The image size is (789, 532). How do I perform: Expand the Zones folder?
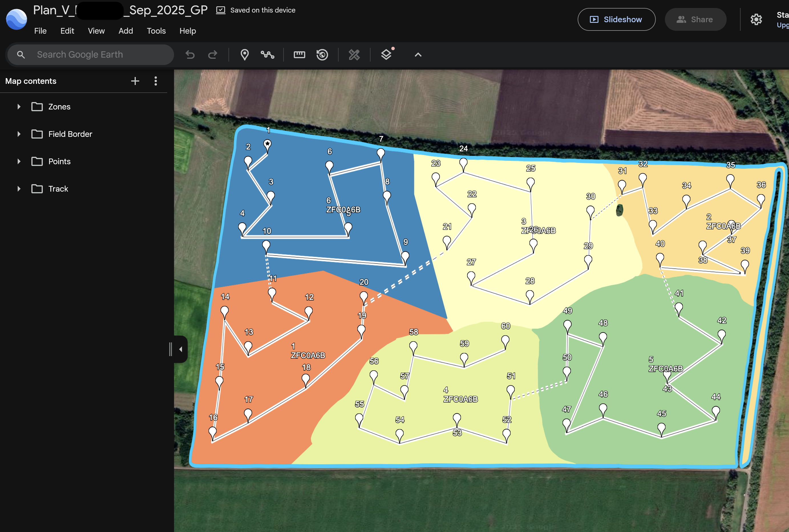tap(19, 106)
